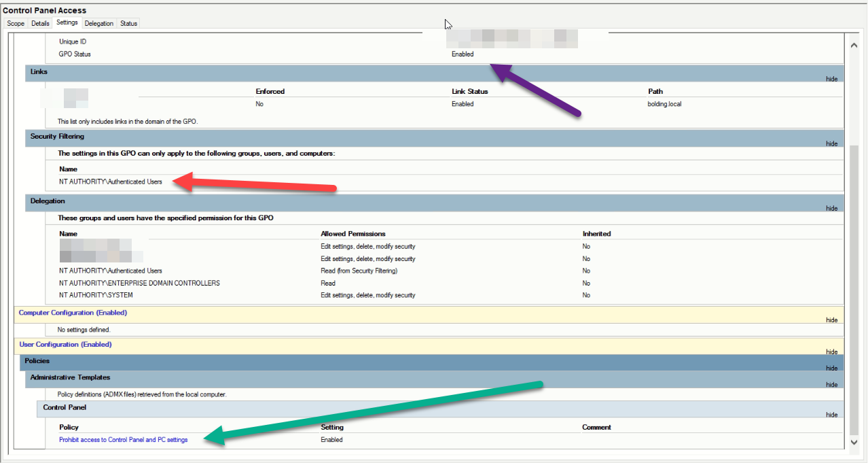Image resolution: width=868 pixels, height=463 pixels.
Task: Select the Delegation tab
Action: coord(98,22)
